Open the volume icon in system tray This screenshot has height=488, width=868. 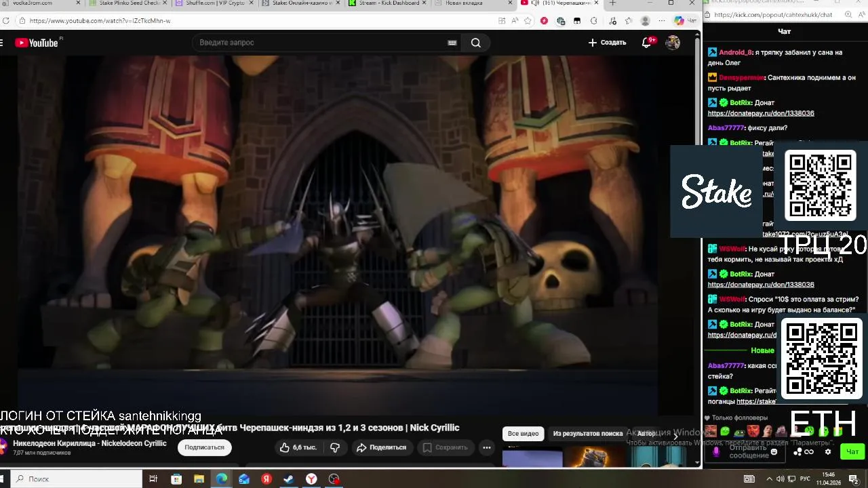780,479
